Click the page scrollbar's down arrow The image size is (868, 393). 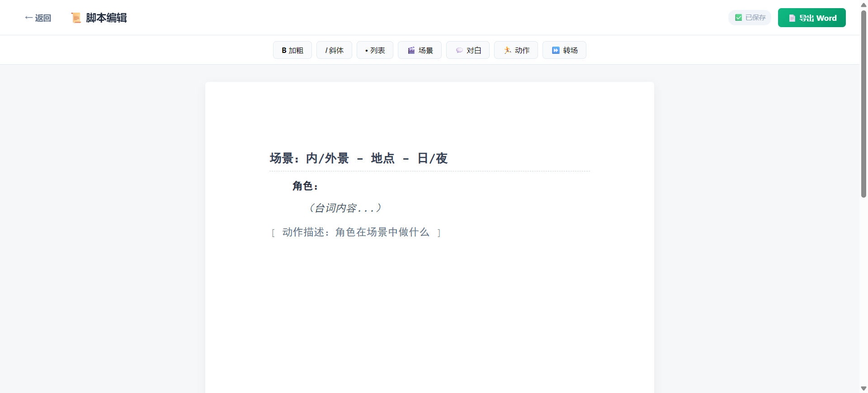[863, 388]
